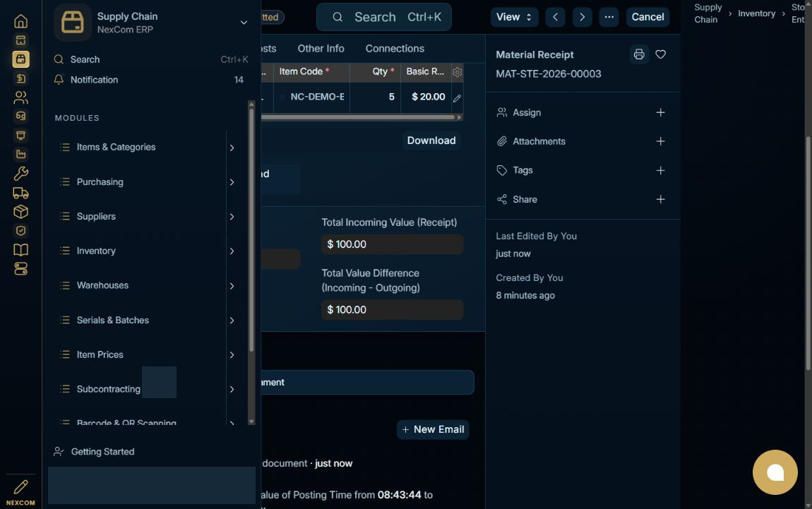This screenshot has width=812, height=509.
Task: Go to next document arrow
Action: coord(582,17)
